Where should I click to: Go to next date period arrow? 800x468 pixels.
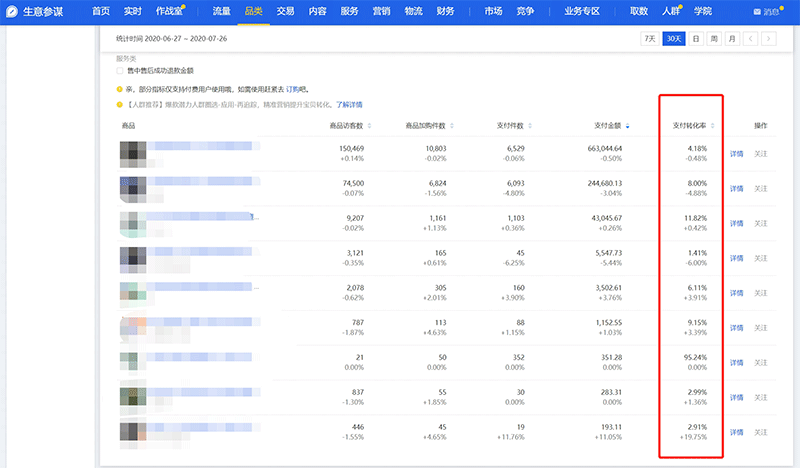[x=768, y=39]
